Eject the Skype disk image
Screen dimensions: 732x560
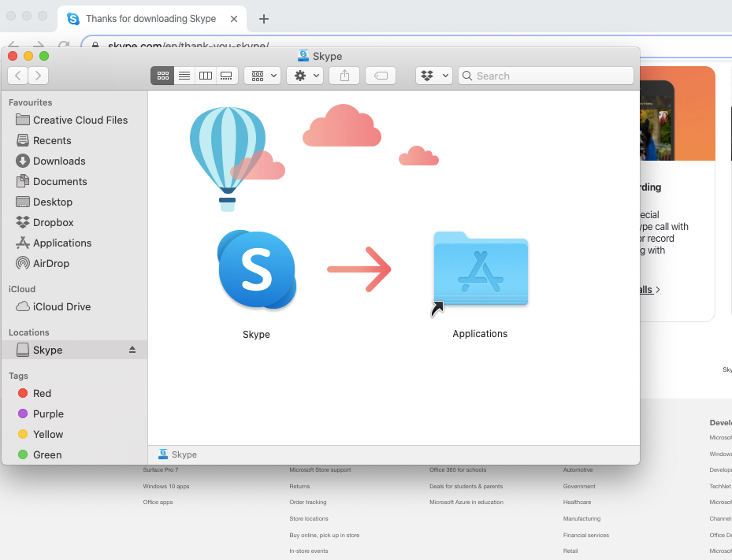[x=132, y=350]
